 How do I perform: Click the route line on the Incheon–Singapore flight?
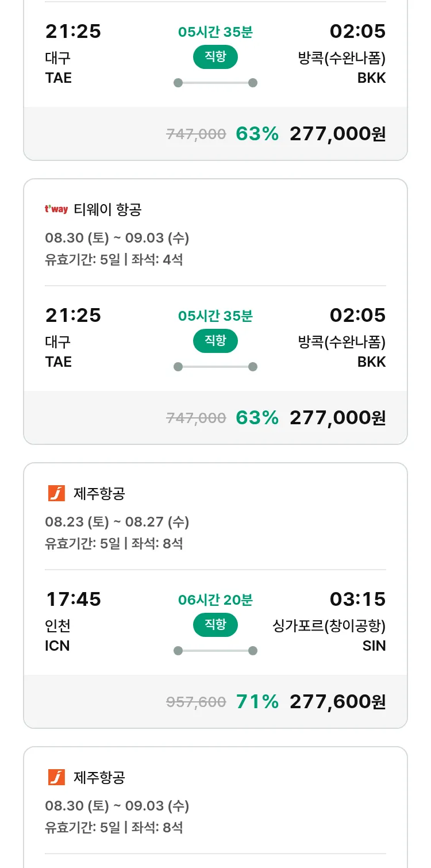coord(215,651)
